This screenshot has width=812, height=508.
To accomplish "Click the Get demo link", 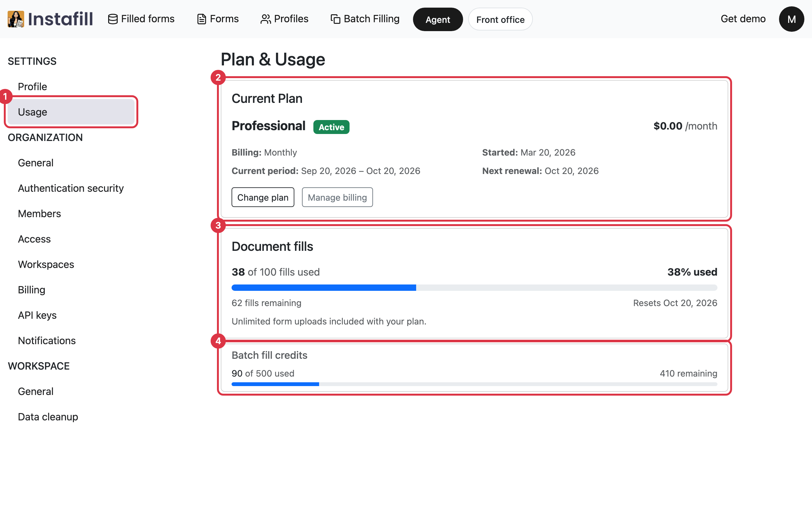I will (743, 19).
